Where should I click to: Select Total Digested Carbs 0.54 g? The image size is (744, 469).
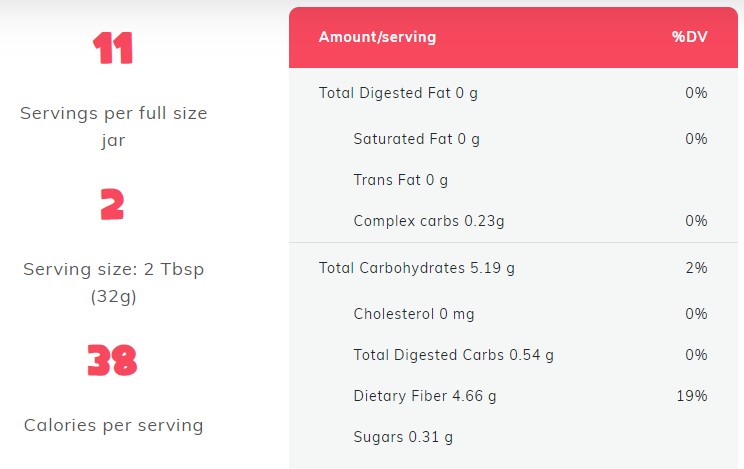pyautogui.click(x=453, y=355)
